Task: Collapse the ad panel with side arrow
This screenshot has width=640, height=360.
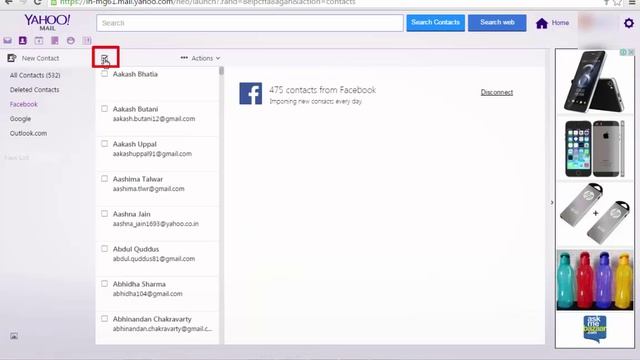Action: tap(552, 202)
